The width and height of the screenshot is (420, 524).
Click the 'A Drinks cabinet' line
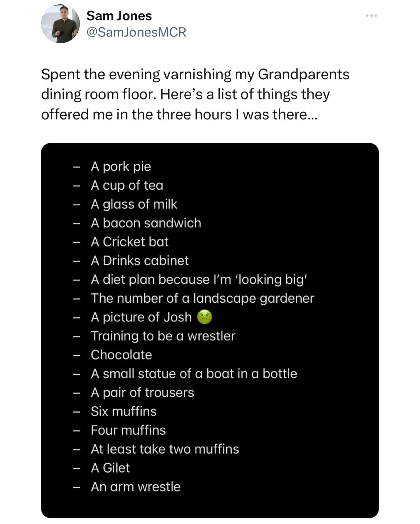click(x=140, y=261)
